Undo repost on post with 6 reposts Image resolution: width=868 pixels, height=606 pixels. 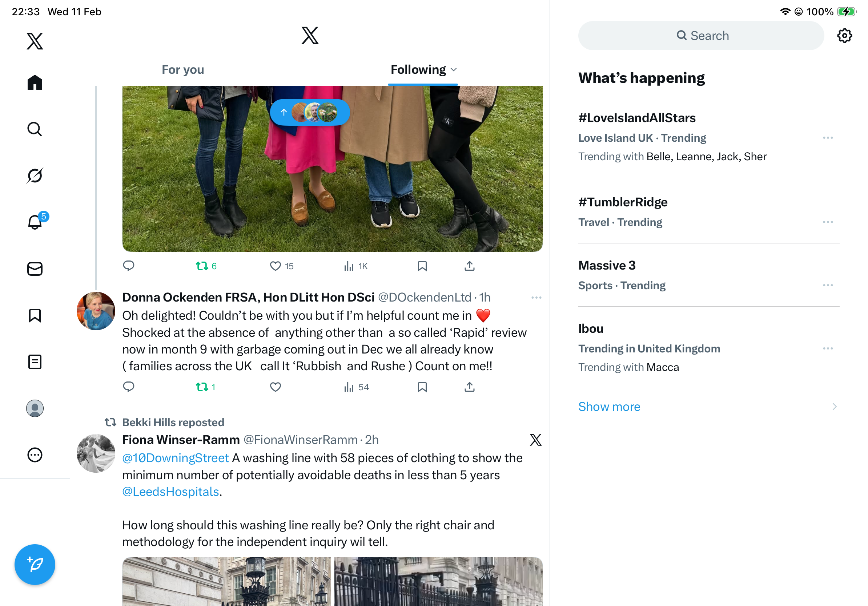202,266
